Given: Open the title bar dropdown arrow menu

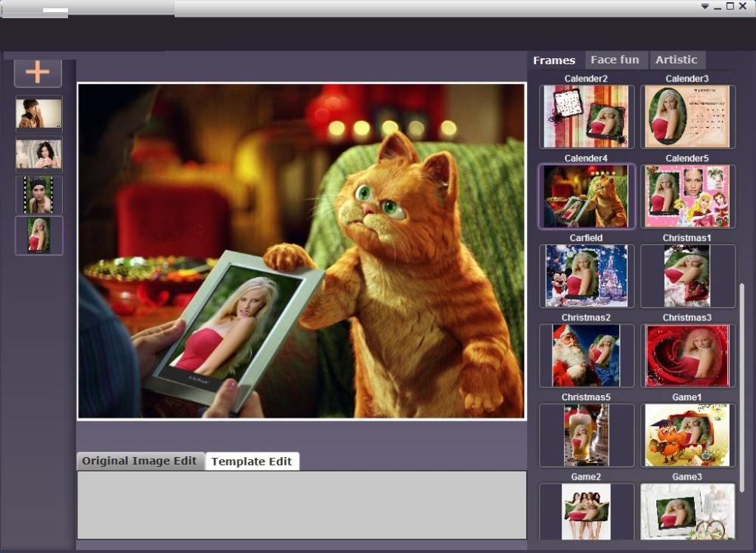Looking at the screenshot, I should [705, 6].
